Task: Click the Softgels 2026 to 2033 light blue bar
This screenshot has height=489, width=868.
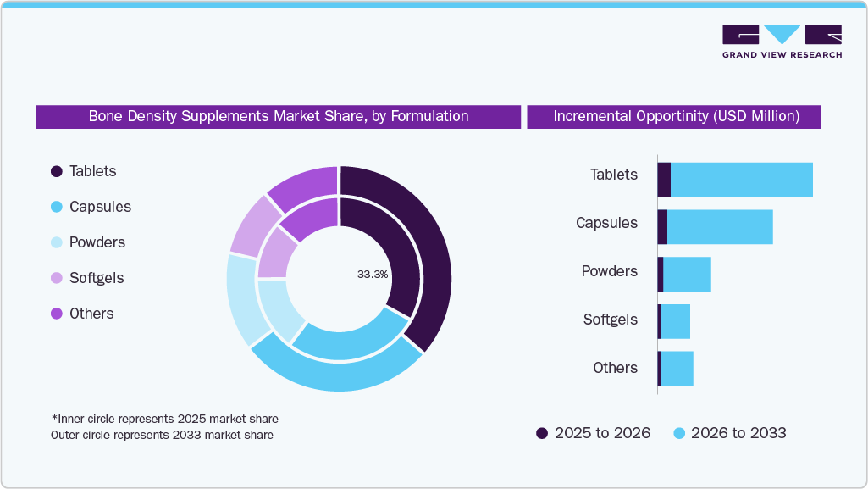Action: (x=676, y=321)
